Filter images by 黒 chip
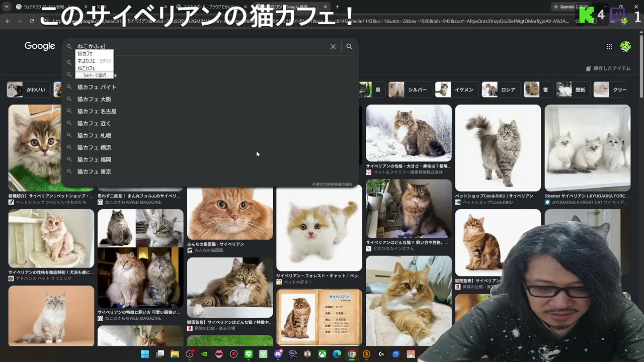The height and width of the screenshot is (362, 644). tap(372, 89)
